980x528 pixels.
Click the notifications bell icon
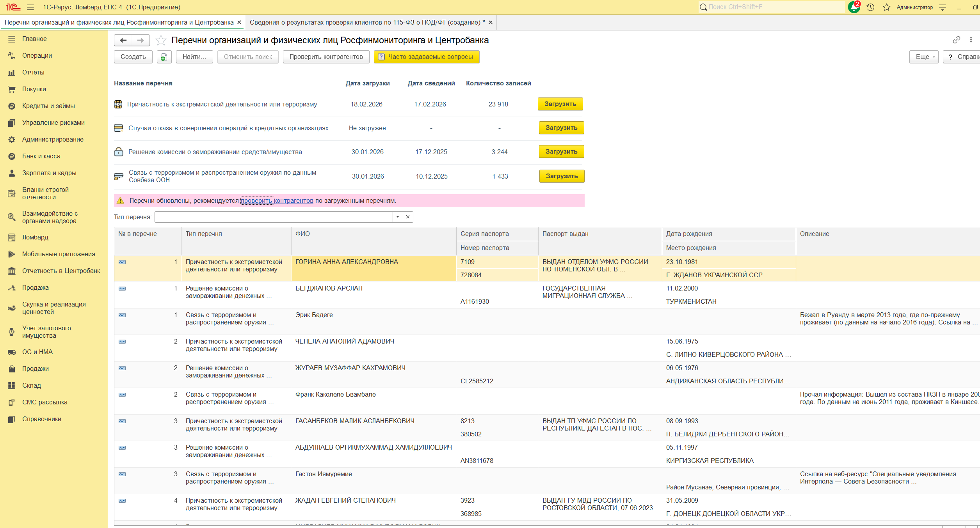(x=854, y=7)
